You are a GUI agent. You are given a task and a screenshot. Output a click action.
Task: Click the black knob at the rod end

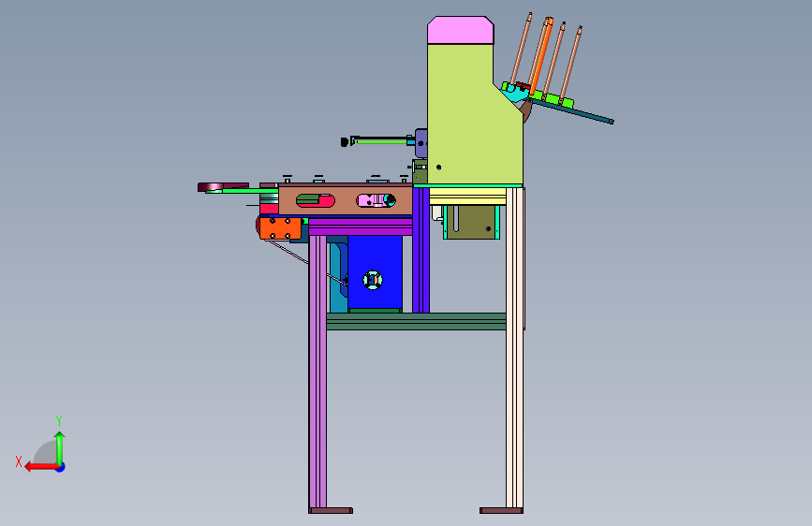click(345, 141)
